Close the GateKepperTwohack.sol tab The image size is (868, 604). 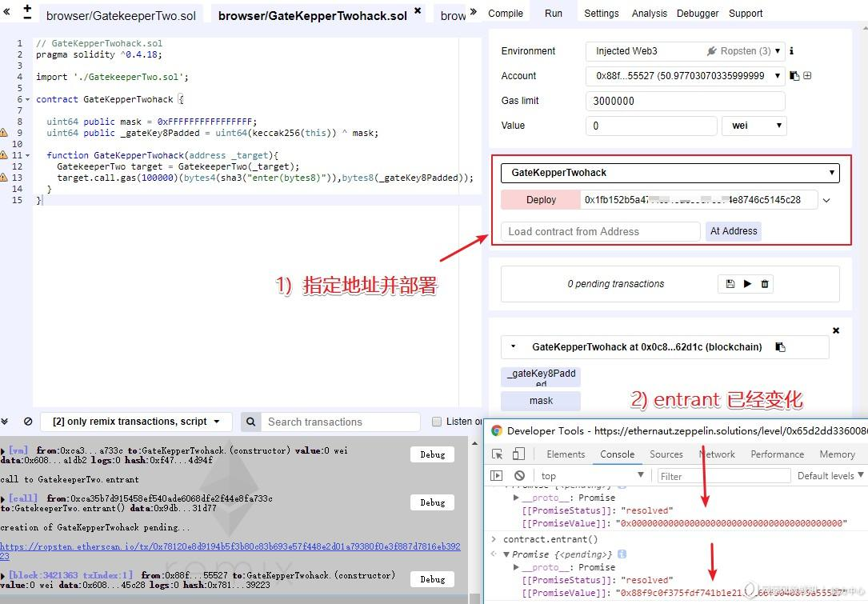pyautogui.click(x=418, y=10)
